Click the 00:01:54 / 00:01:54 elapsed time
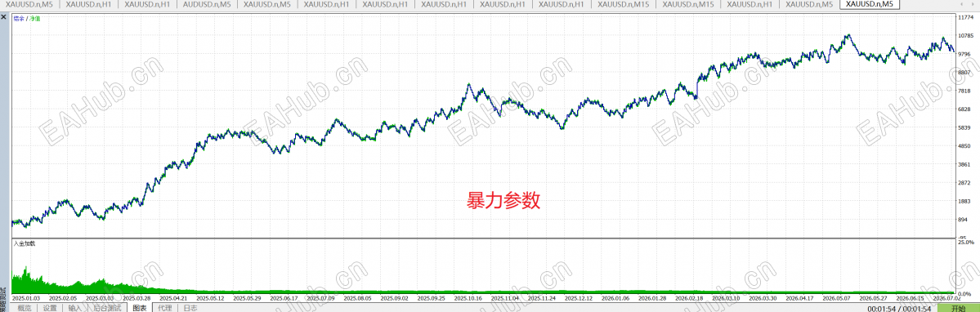 point(898,308)
